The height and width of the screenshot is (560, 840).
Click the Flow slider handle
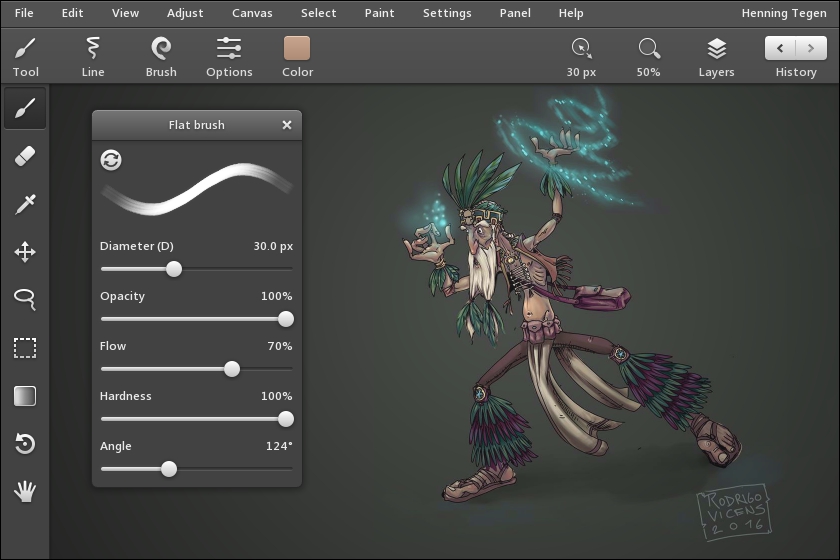[x=232, y=369]
